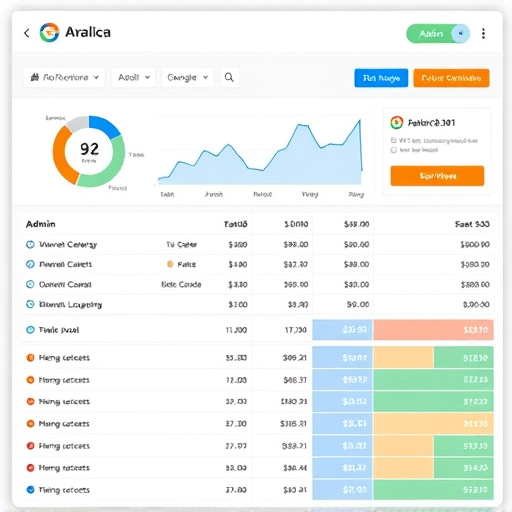Click orange icon in the $09.21 row
The width and height of the screenshot is (512, 512).
click(30, 358)
